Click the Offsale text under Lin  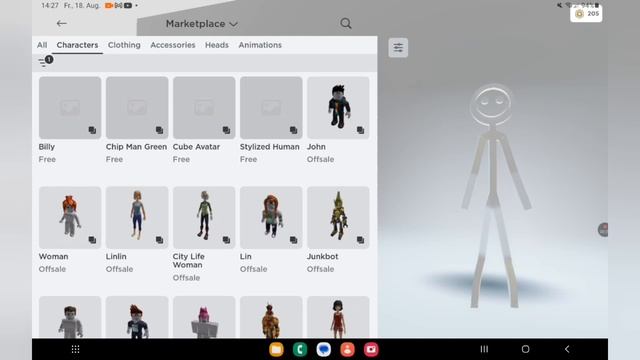tap(253, 269)
